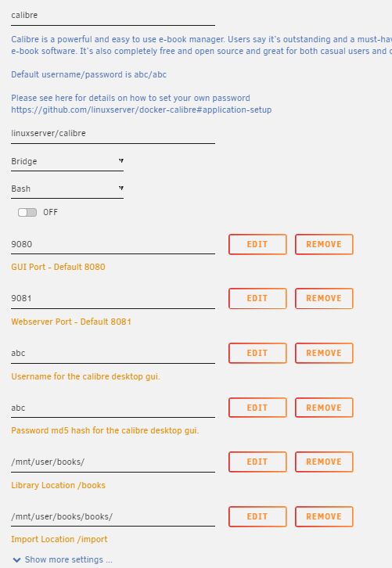
Task: Edit the Password md5 hash entry
Action: pos(257,408)
